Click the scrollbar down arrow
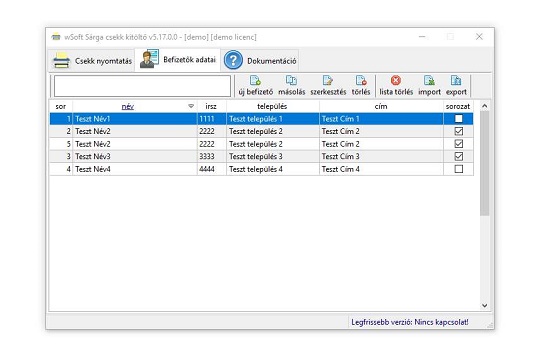Screen dimensions: 550x363 point(484,305)
